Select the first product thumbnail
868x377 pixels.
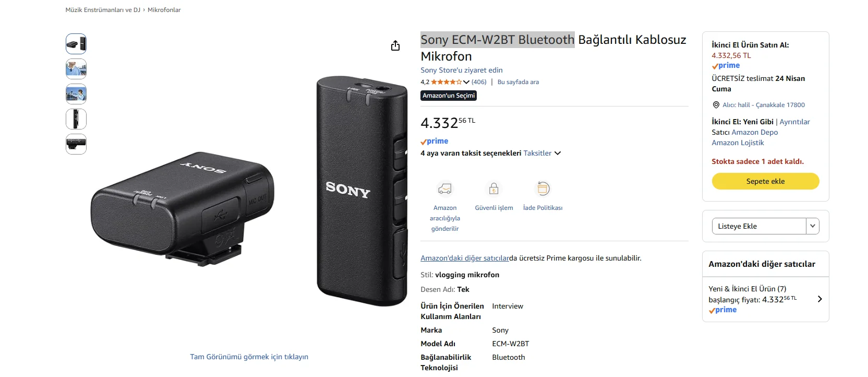[76, 44]
